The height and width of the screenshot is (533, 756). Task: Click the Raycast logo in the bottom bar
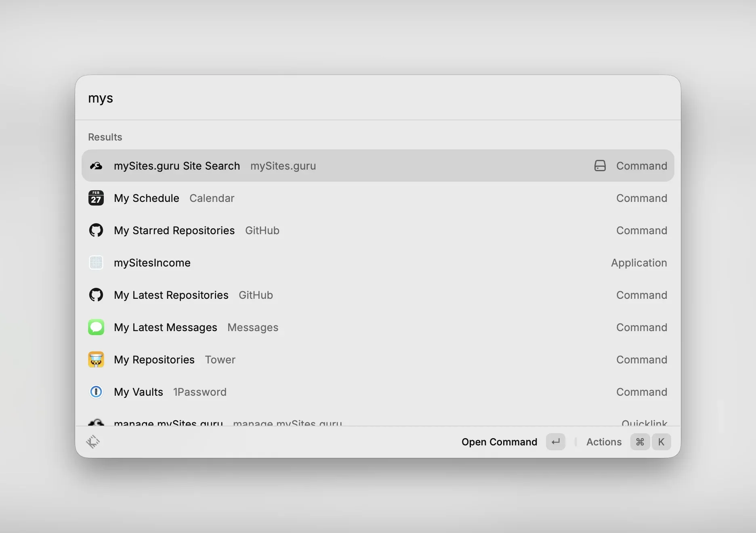click(x=93, y=442)
